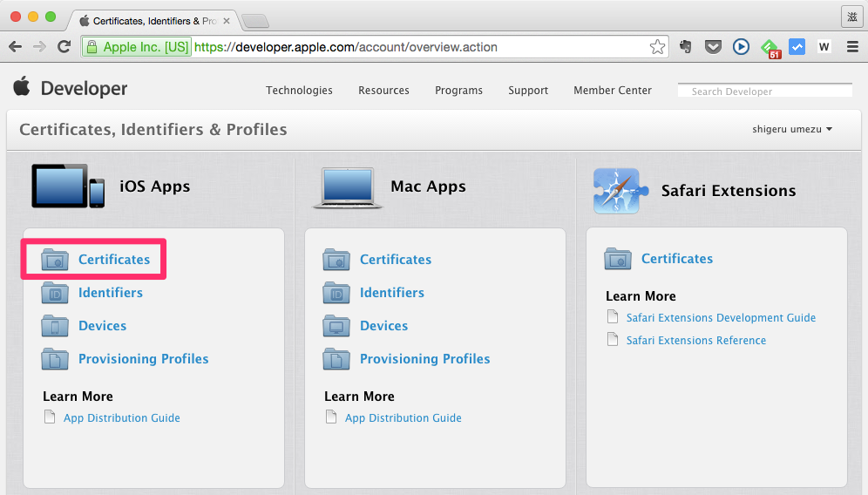The width and height of the screenshot is (868, 495).
Task: Click the Apple logo in header
Action: point(22,87)
